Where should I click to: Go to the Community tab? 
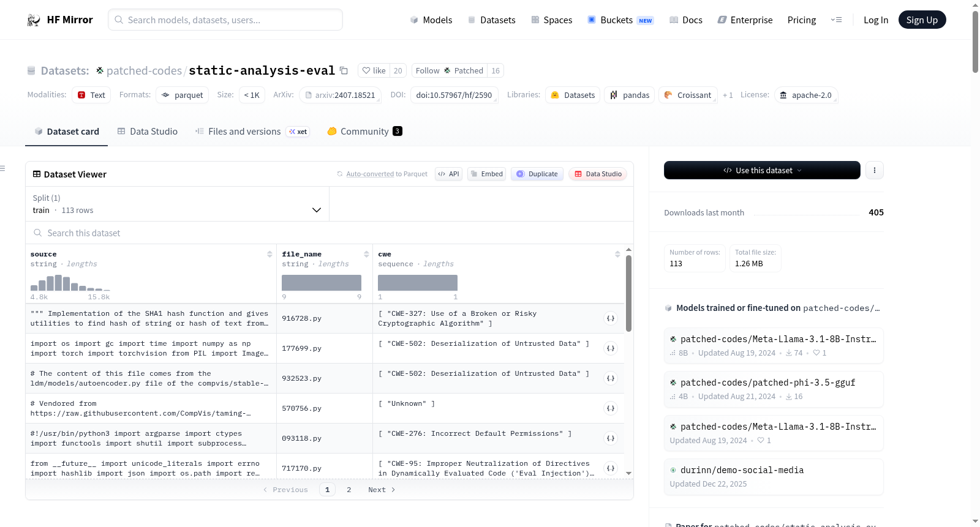click(x=365, y=132)
